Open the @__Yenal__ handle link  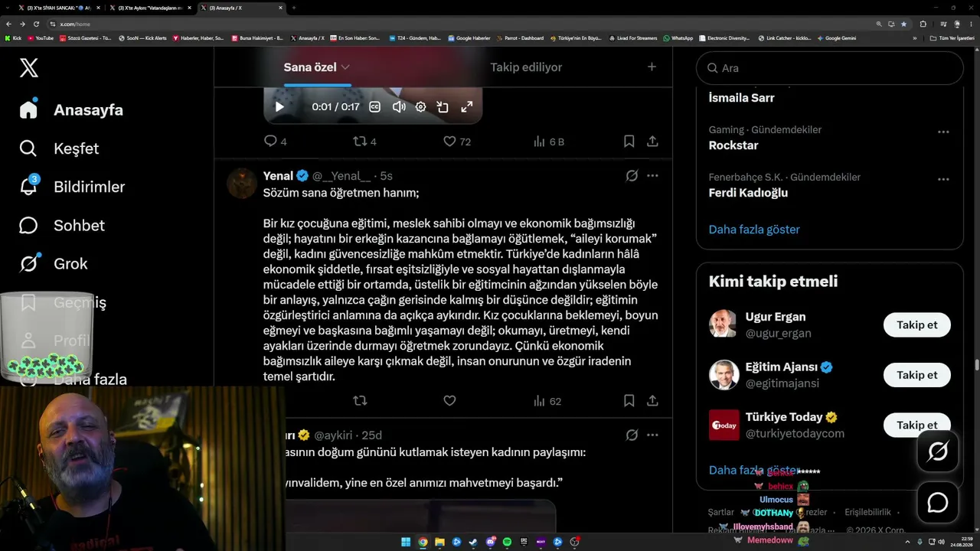341,176
